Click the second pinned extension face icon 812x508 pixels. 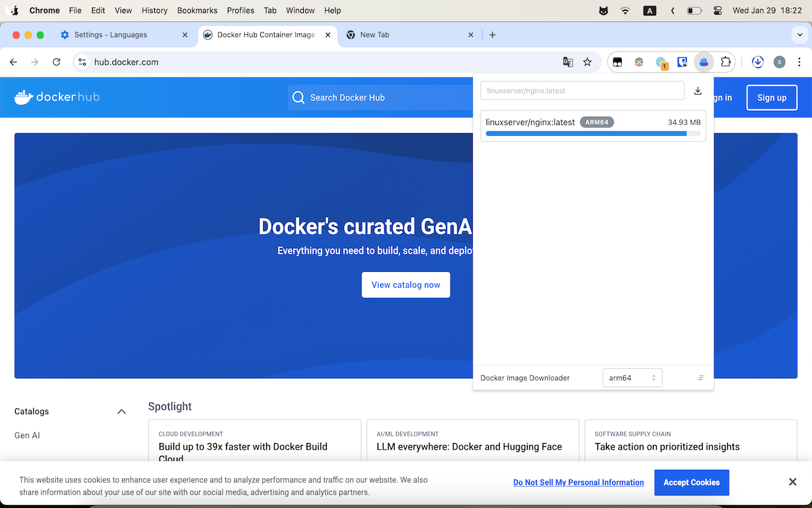(x=639, y=62)
